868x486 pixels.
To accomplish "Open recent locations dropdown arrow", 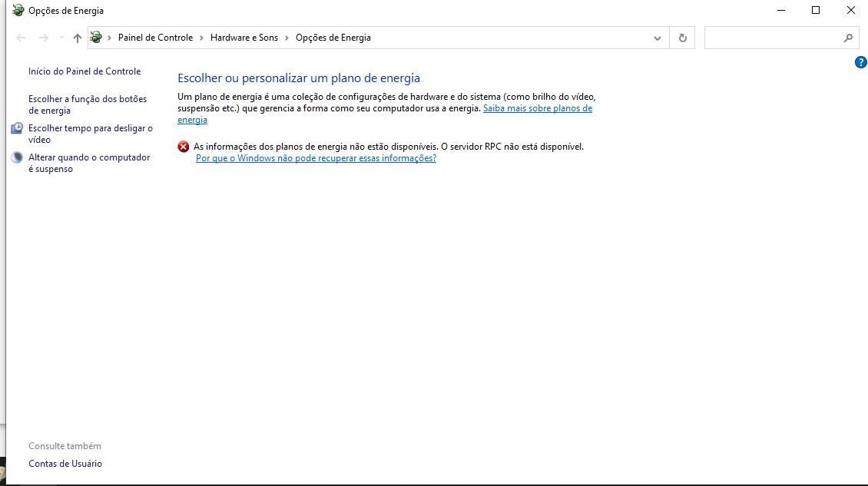I will tap(61, 38).
